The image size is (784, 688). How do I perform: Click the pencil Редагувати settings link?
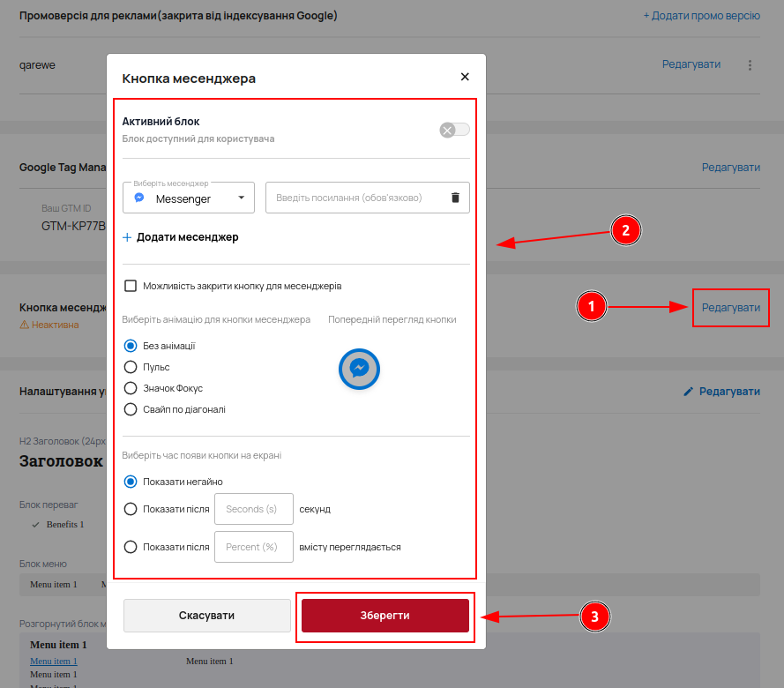tap(722, 392)
